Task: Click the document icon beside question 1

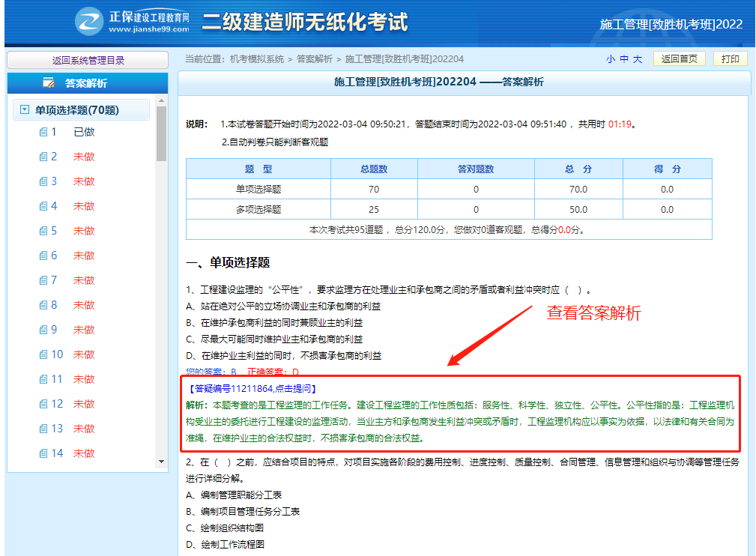Action: click(x=43, y=132)
